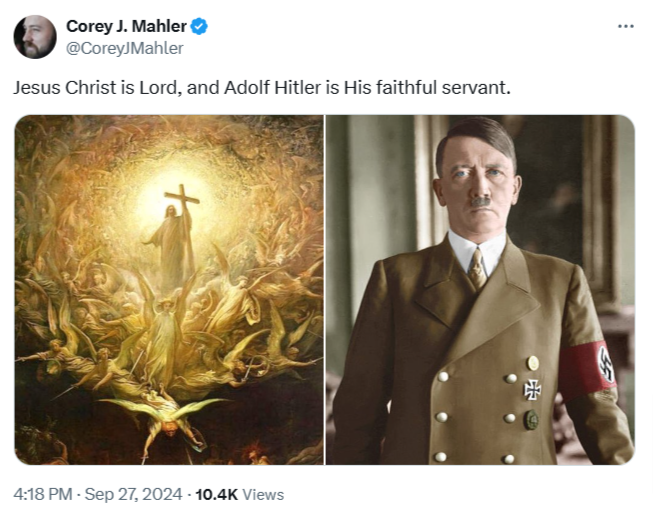
Task: Open the Corey J. Mahler display name
Action: click(126, 27)
